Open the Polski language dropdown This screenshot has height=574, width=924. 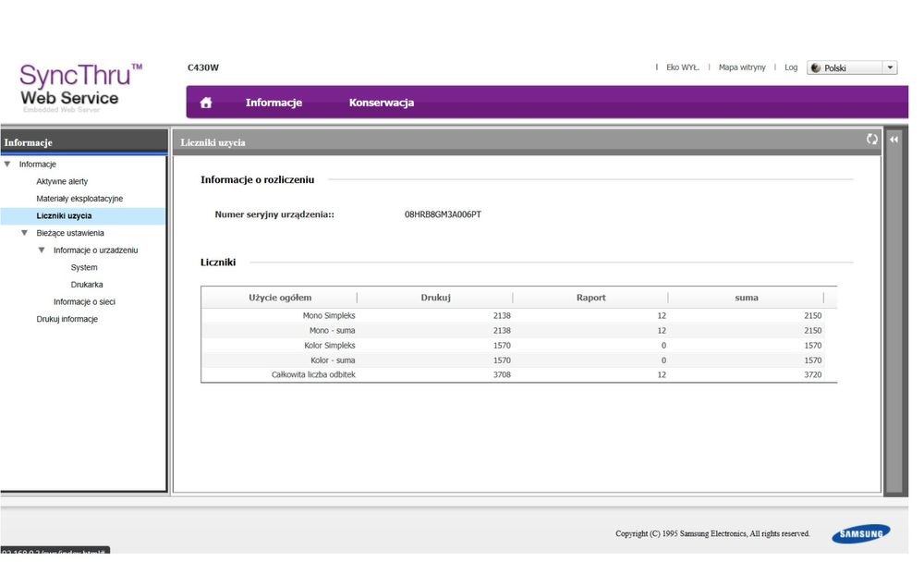click(852, 68)
